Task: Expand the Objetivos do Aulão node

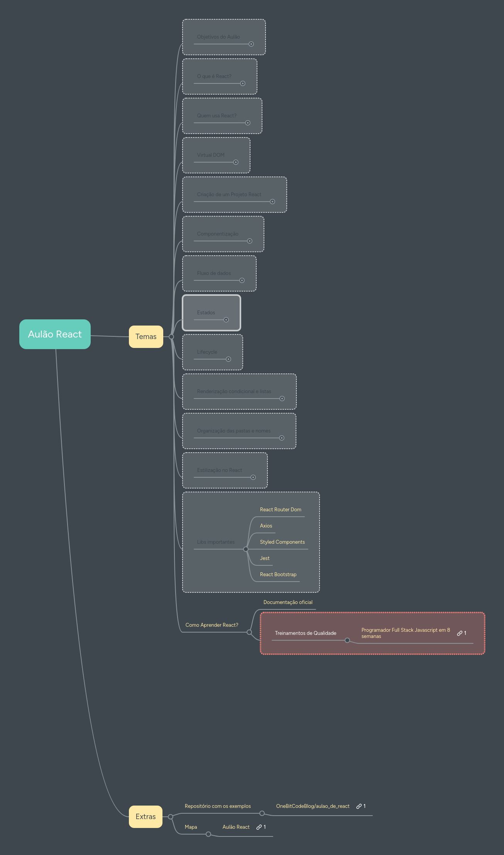Action: (x=251, y=44)
